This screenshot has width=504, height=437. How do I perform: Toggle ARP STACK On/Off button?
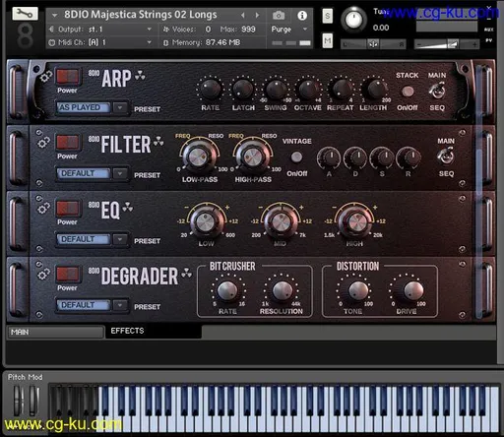(x=408, y=92)
